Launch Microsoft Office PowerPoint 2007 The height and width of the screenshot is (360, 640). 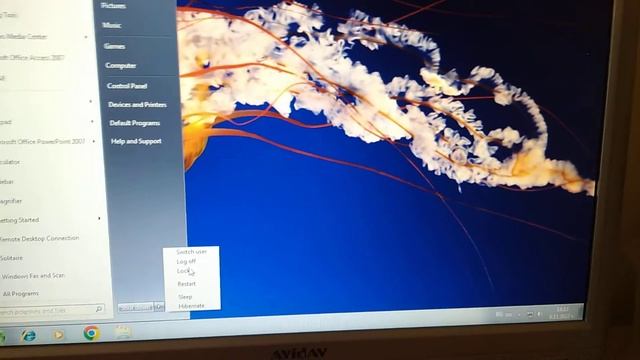pyautogui.click(x=42, y=142)
